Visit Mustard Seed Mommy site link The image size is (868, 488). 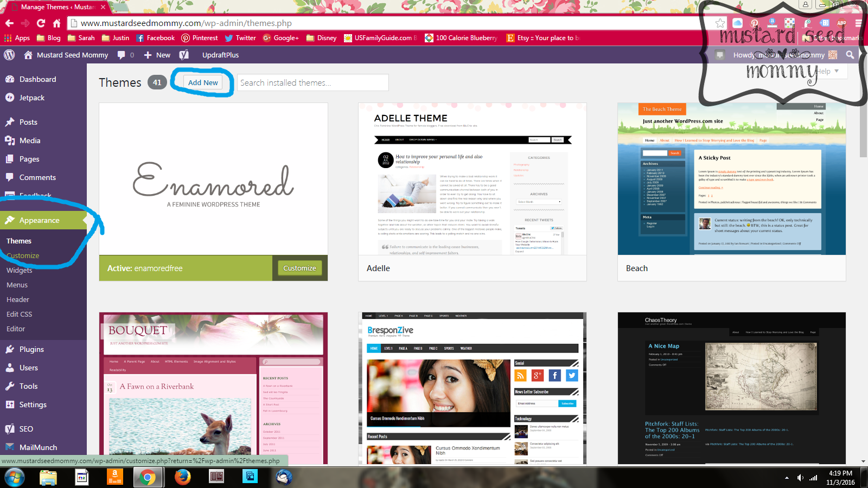pos(66,55)
